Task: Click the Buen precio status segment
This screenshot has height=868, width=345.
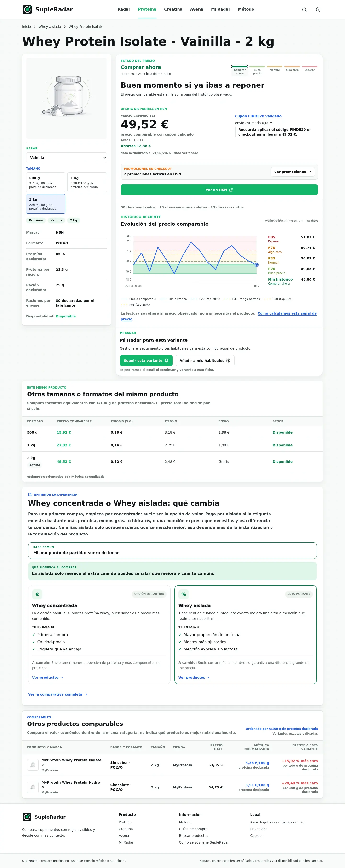Action: coord(257,70)
